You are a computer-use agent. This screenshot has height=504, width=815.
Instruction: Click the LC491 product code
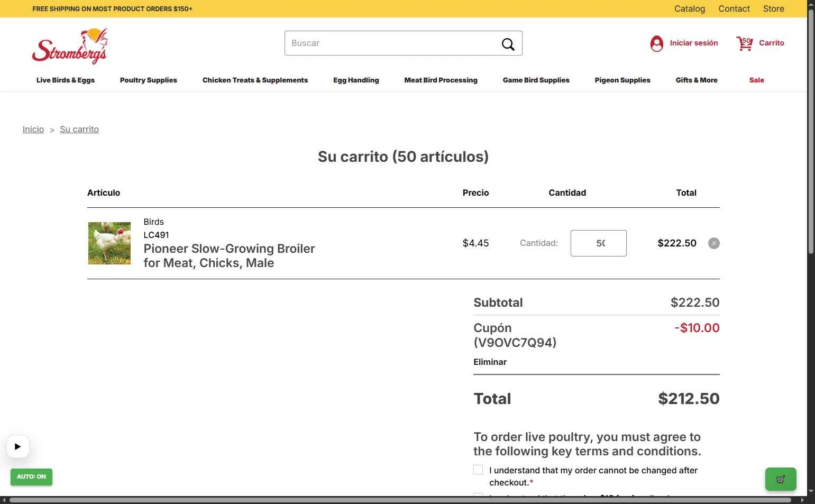[x=156, y=235]
